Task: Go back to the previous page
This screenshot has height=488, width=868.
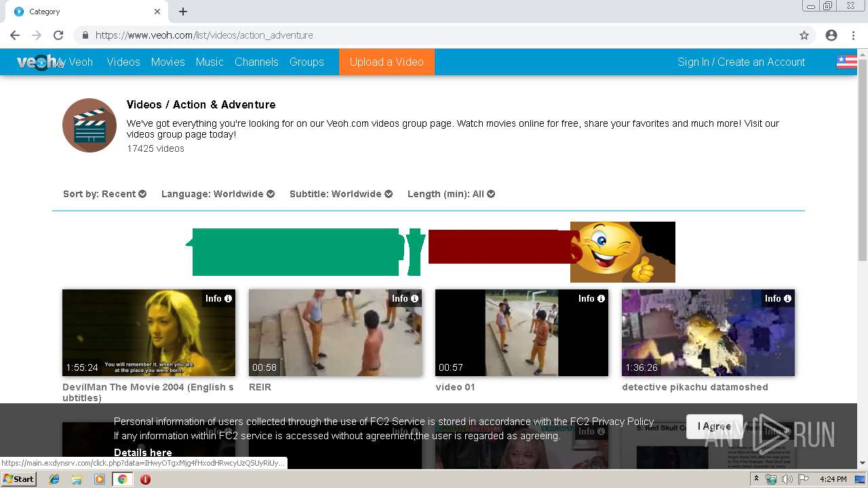Action: [x=15, y=35]
